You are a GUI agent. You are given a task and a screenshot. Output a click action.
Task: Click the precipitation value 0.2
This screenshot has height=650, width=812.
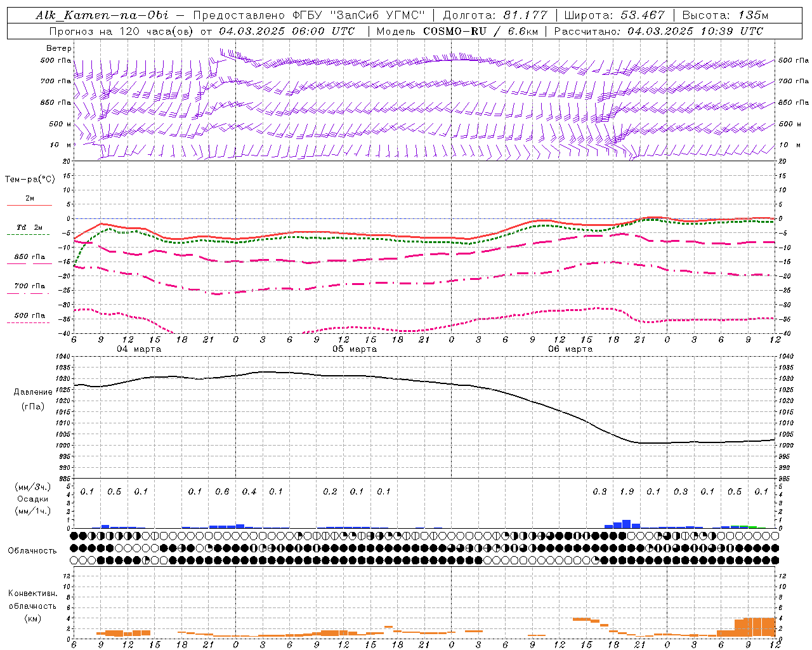(x=330, y=491)
